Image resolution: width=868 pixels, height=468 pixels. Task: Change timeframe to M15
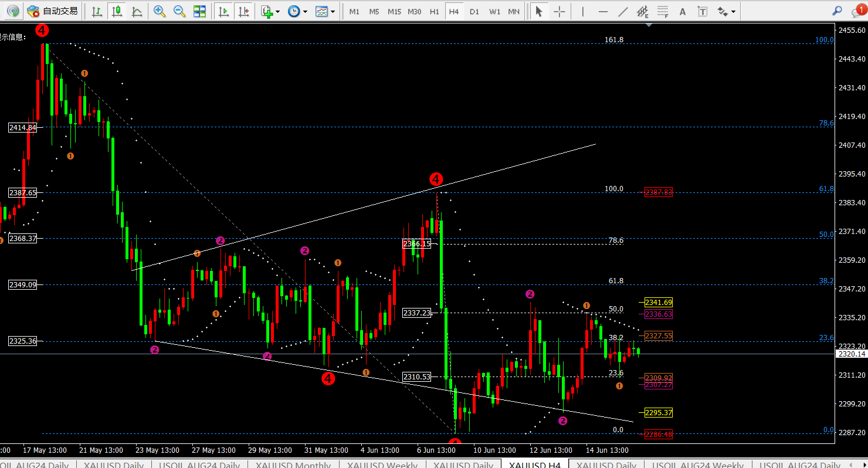(394, 11)
